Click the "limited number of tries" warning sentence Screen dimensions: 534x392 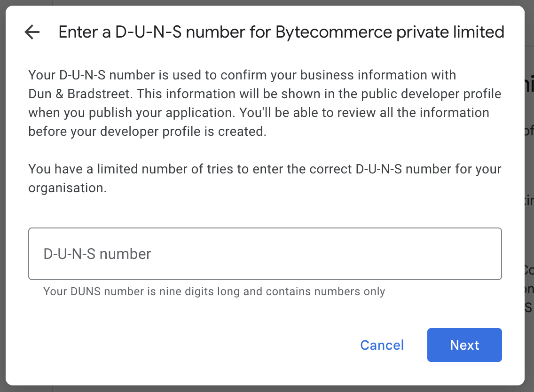point(265,169)
